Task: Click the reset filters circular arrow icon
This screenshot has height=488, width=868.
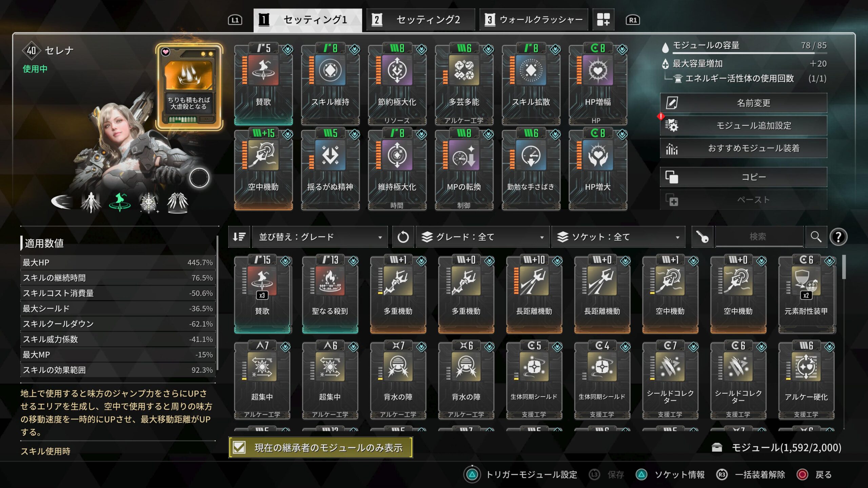Action: coord(403,237)
